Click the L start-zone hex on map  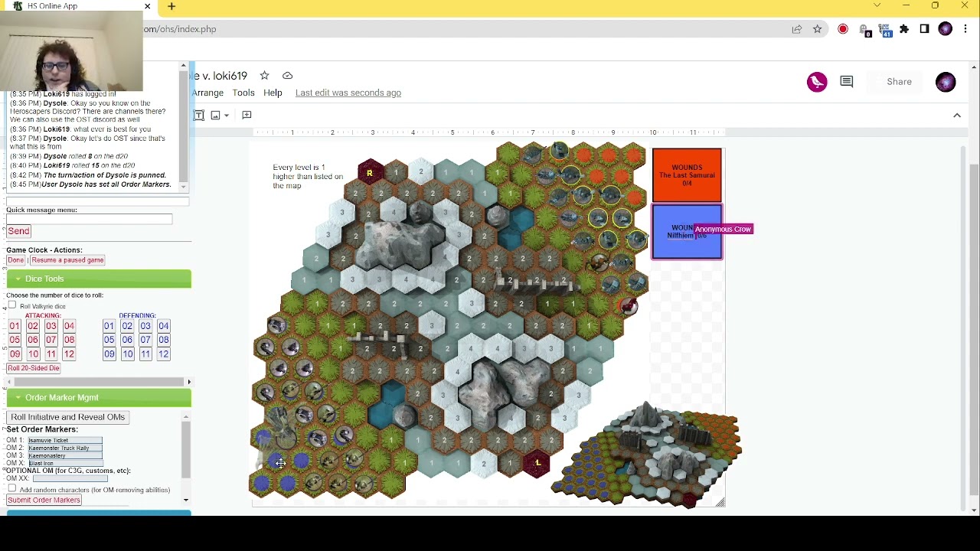(x=537, y=463)
